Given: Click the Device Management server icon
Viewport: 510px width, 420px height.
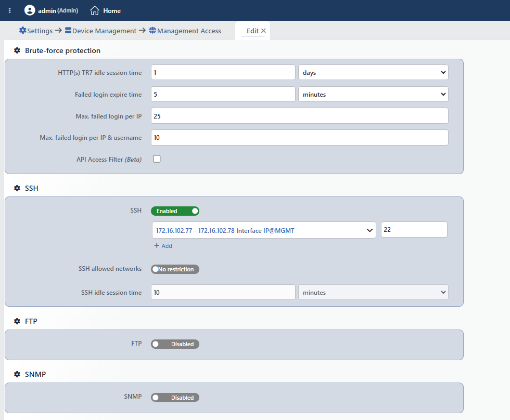Looking at the screenshot, I should (x=68, y=31).
